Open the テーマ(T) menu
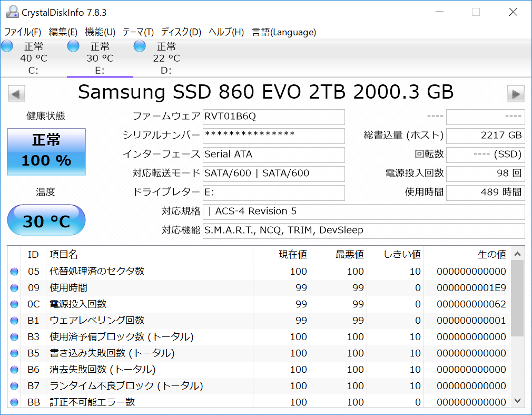Screen dimensions: 532x415 138,32
